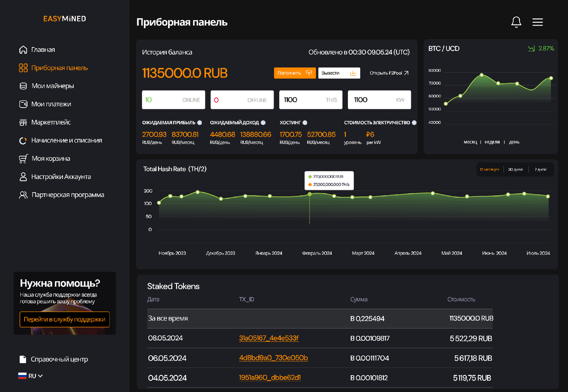The width and height of the screenshot is (568, 392).
Task: Click the Мои платежи wallet icon
Action: 23,104
